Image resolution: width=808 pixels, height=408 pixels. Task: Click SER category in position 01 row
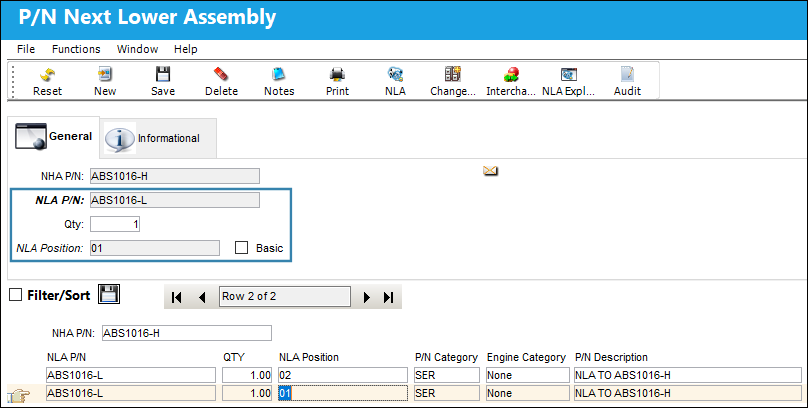447,393
